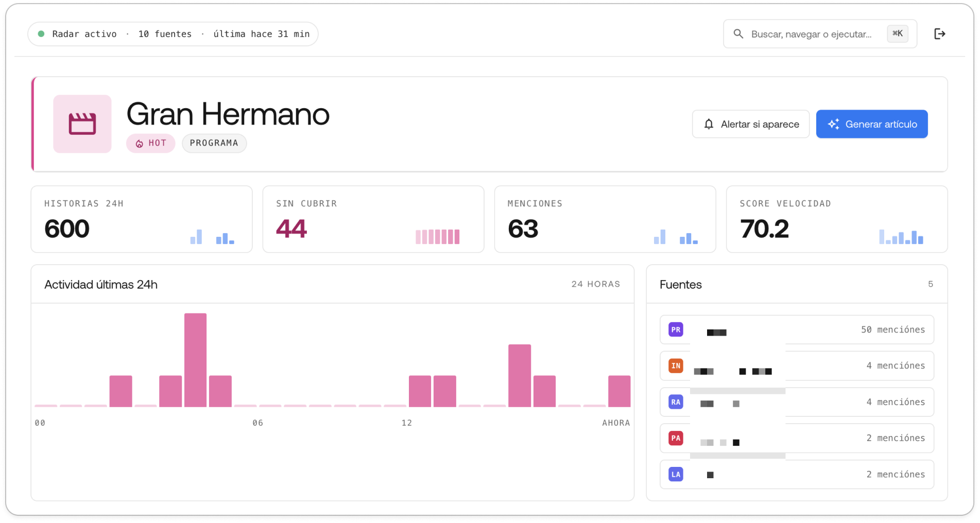Click the tallest bar in activity chart
The image size is (980, 523).
196,360
